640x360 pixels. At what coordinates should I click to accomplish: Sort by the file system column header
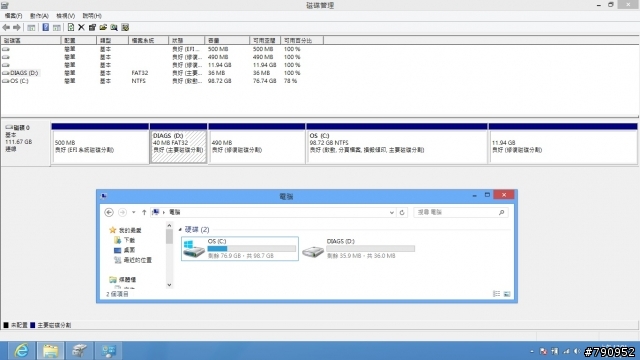(149, 40)
